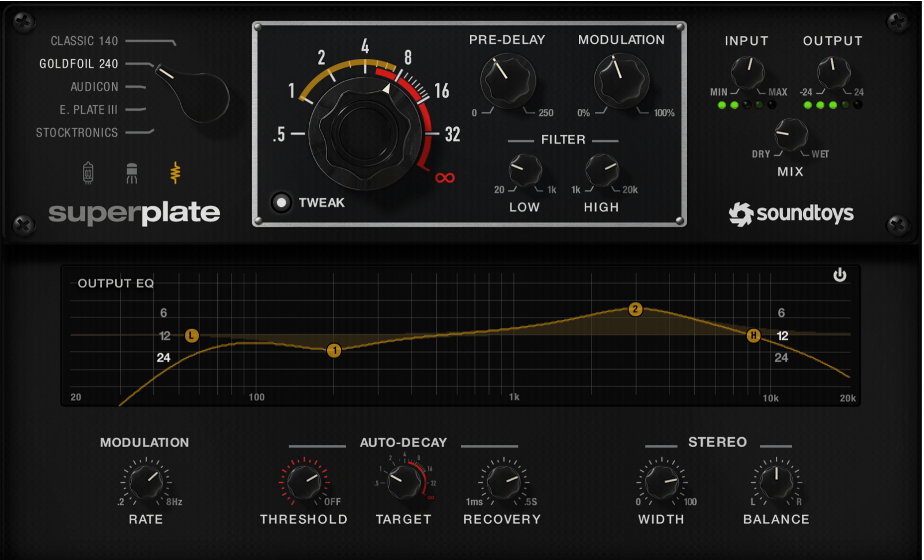
Task: Click the Low filter knob
Action: [525, 171]
